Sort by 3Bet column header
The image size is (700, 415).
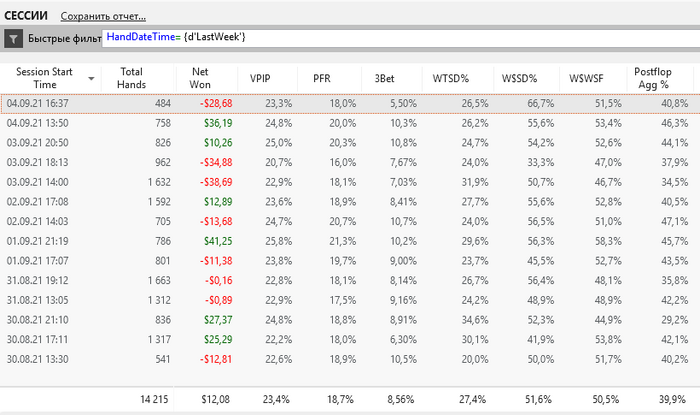(384, 79)
